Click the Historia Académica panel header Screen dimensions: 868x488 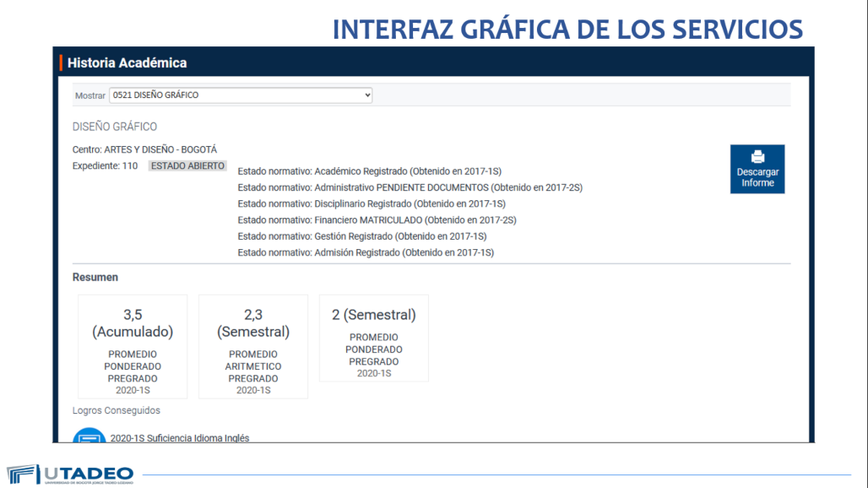click(x=127, y=62)
